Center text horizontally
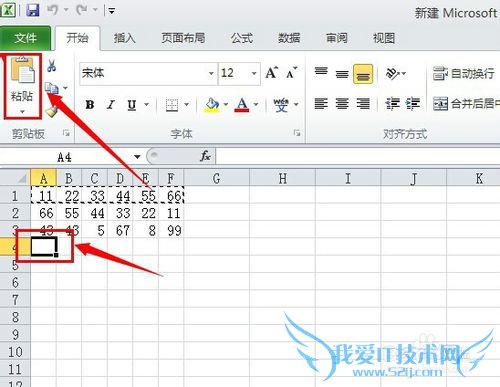 (x=342, y=104)
